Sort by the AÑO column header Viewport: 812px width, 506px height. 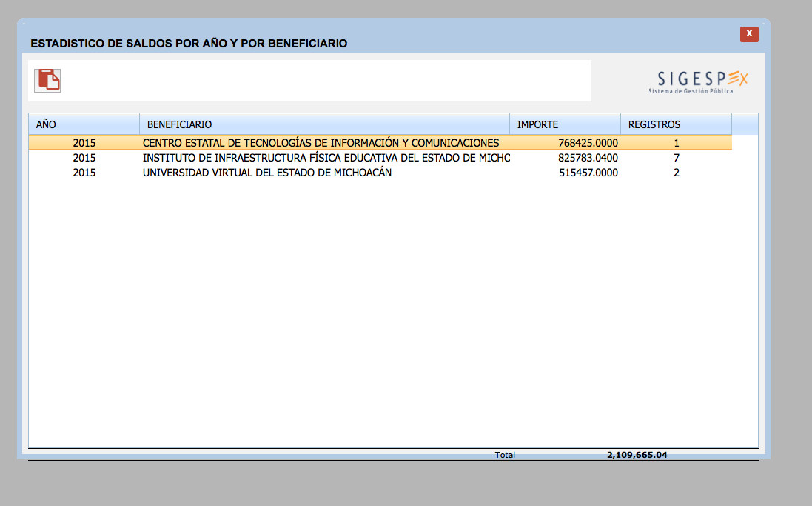tap(84, 124)
